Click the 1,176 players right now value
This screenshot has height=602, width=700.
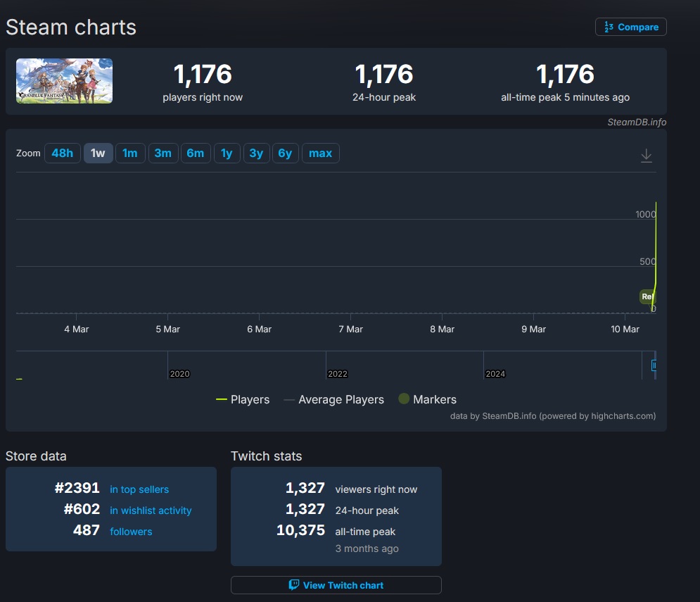pyautogui.click(x=203, y=74)
